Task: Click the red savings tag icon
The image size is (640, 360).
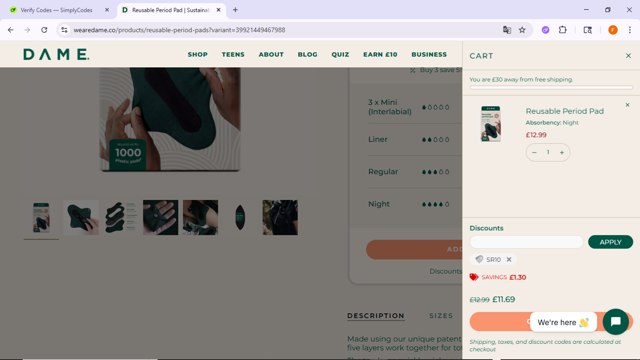Action: [473, 277]
